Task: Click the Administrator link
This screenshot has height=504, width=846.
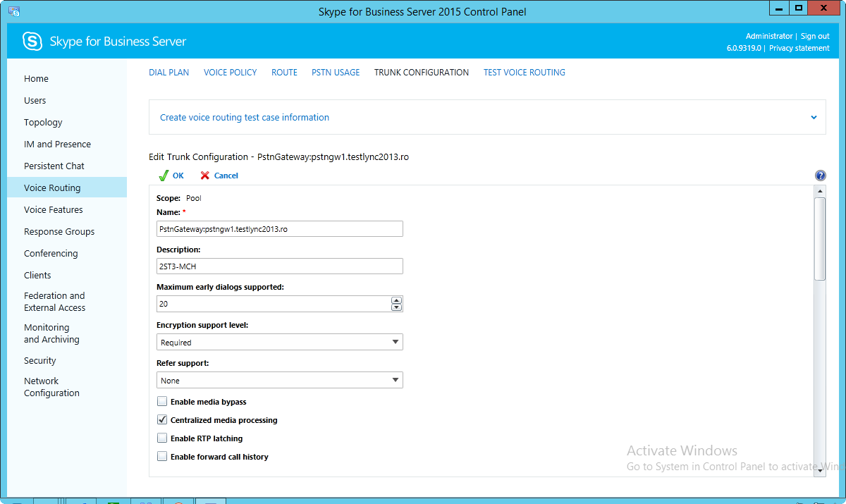Action: click(769, 36)
